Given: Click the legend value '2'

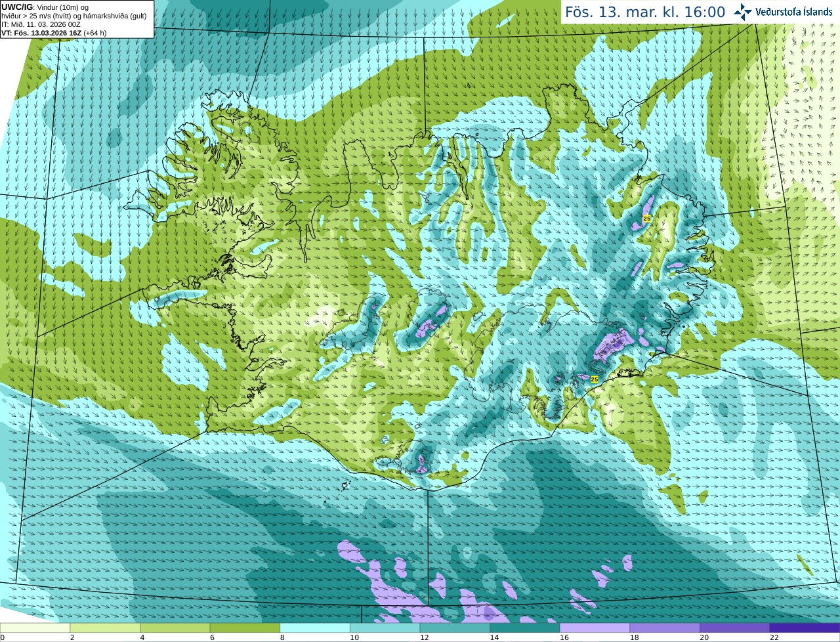Looking at the screenshot, I should coord(72,637).
